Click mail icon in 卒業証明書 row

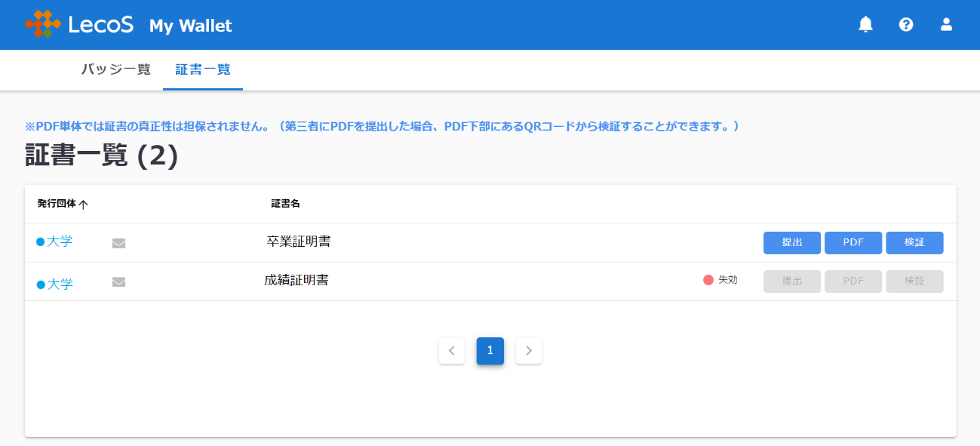pos(118,243)
